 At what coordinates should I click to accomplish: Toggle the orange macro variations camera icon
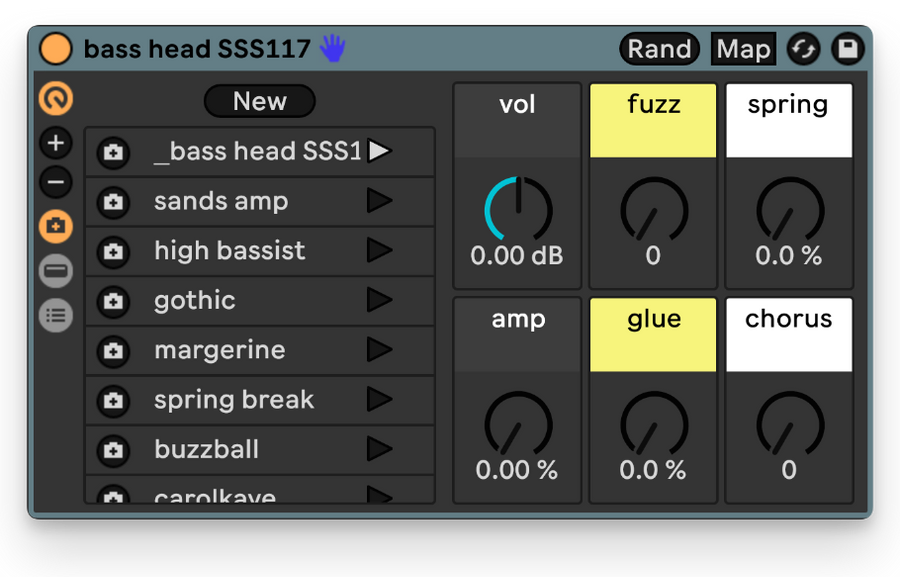pos(56,226)
